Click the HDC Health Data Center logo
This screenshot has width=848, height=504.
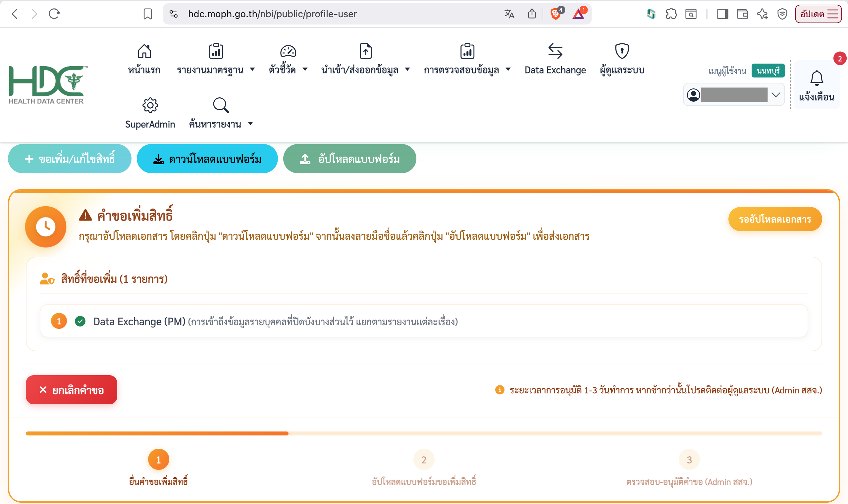click(48, 84)
